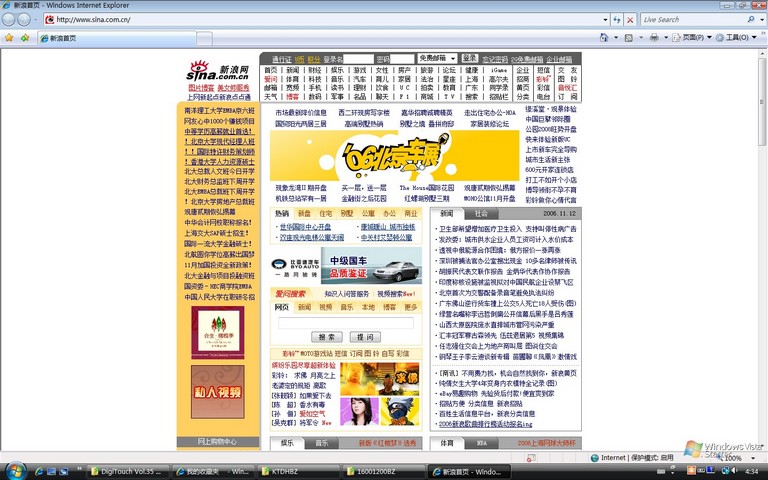768x480 pixels.
Task: Click the Home toolbar icon
Action: tap(604, 37)
